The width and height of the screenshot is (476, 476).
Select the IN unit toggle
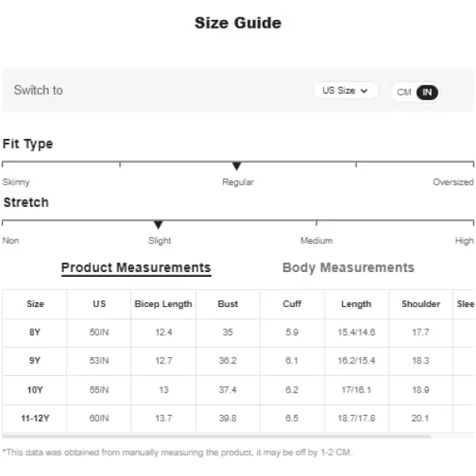pos(427,92)
